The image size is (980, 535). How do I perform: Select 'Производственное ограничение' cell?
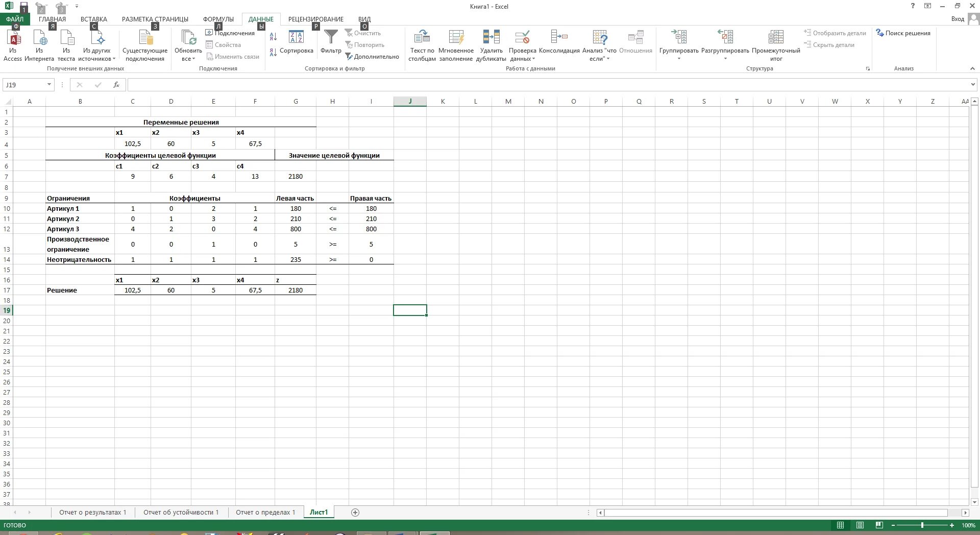pos(80,244)
